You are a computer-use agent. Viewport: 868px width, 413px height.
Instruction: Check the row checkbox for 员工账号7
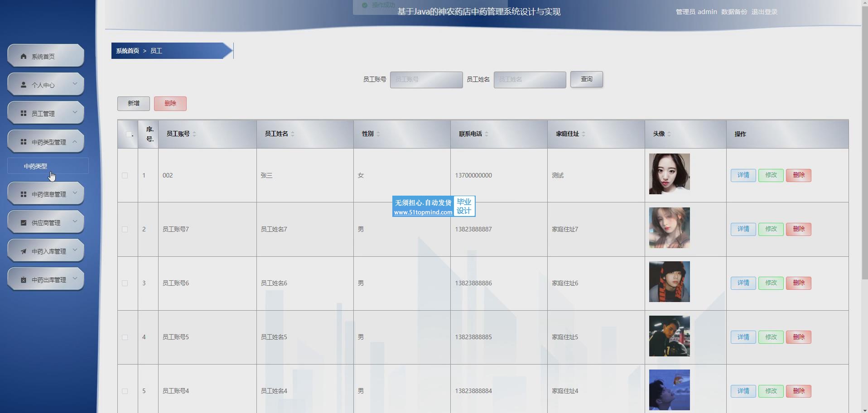pyautogui.click(x=125, y=229)
